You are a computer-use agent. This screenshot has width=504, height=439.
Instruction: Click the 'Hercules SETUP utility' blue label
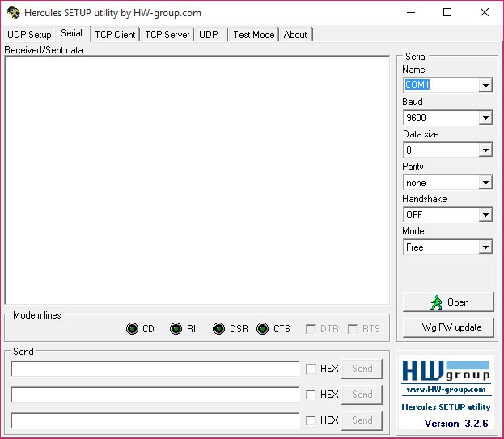446,407
